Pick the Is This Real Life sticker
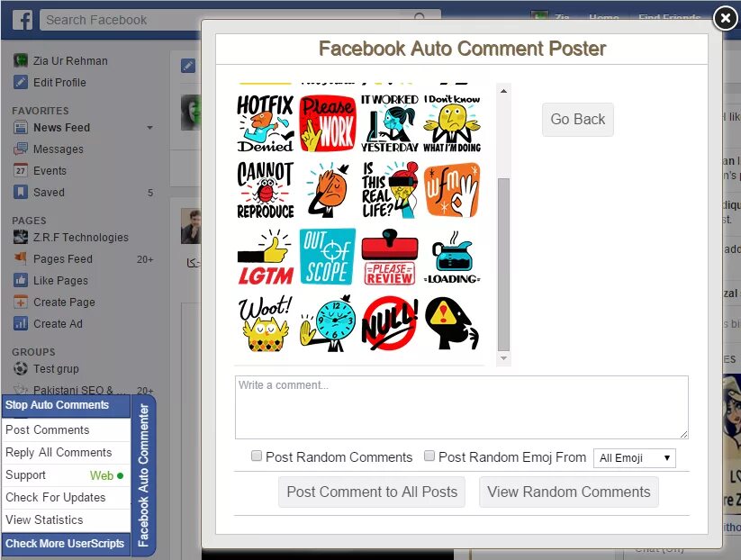This screenshot has width=741, height=560. click(390, 190)
